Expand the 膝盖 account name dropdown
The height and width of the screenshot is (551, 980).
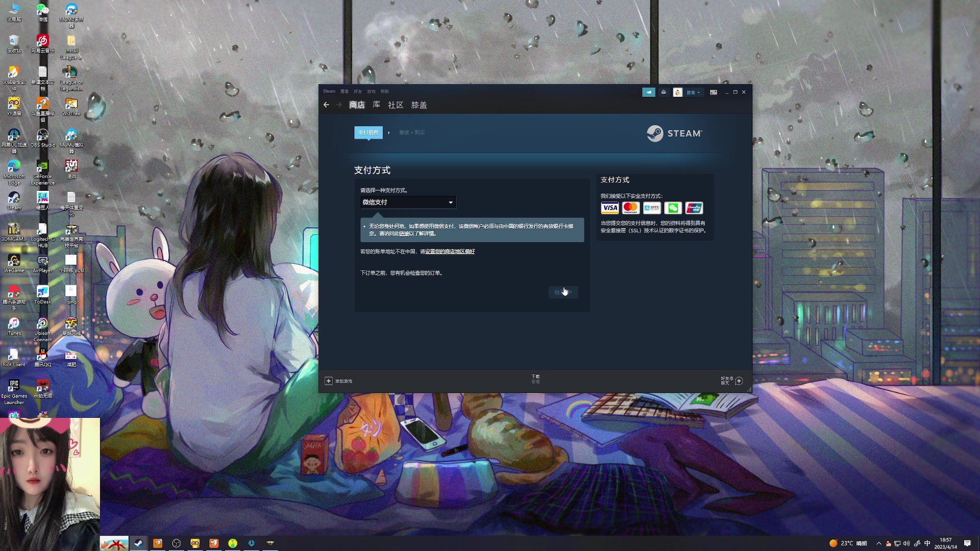693,92
